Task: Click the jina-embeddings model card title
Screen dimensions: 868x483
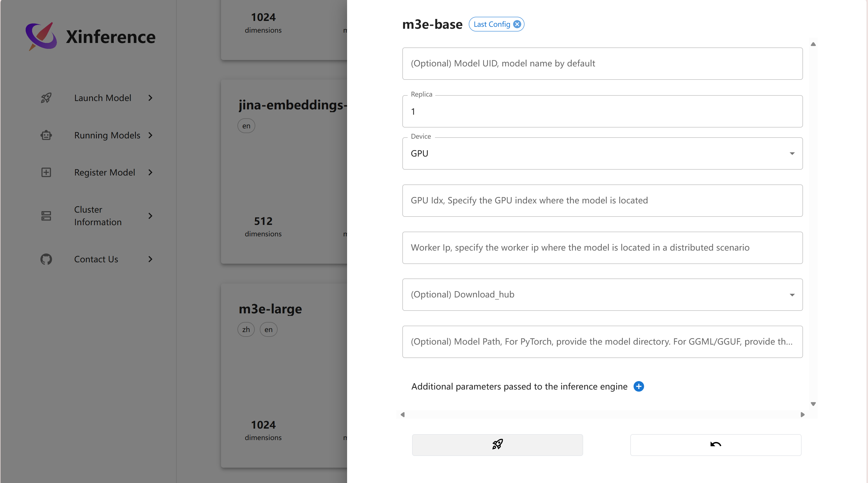Action: click(292, 105)
